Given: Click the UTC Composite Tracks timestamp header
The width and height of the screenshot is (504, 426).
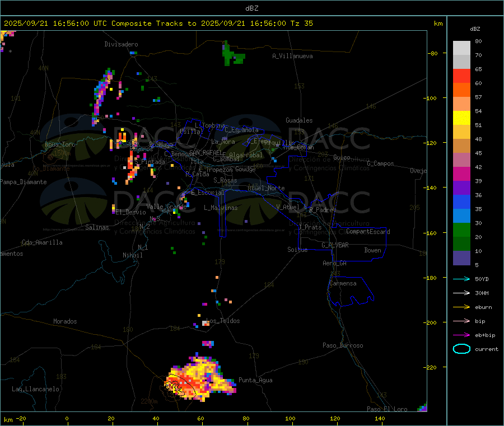Looking at the screenshot, I should [158, 24].
